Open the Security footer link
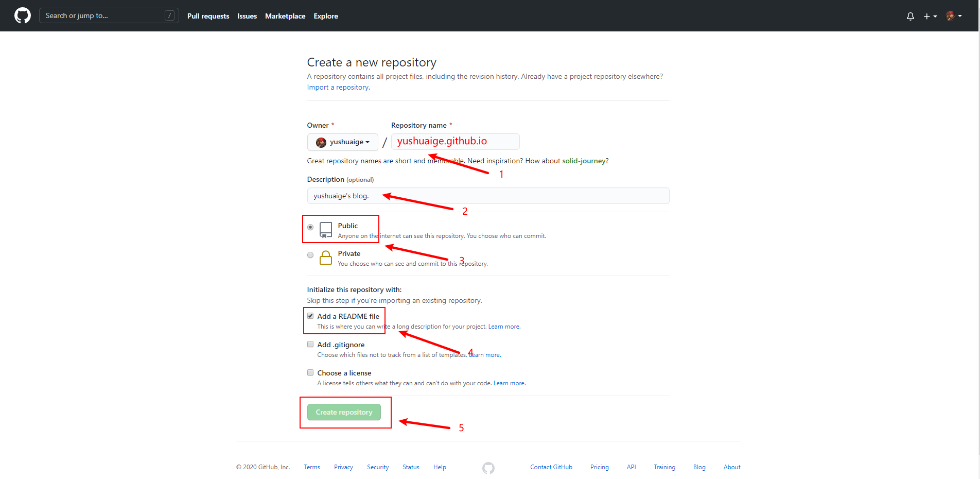Screen dimensions: 980x479 378,467
